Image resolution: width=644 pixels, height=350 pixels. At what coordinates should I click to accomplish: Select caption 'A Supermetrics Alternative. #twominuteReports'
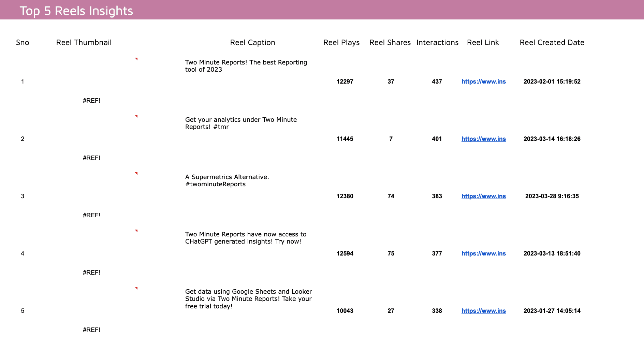(x=227, y=180)
